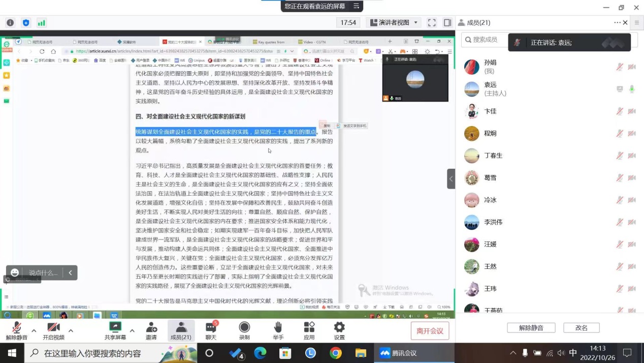Click the 改名 rename button
The width and height of the screenshot is (644, 363).
click(x=581, y=328)
